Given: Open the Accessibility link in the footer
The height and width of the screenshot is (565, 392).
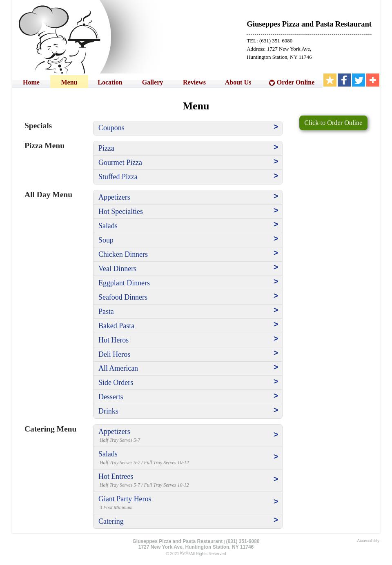Looking at the screenshot, I should (368, 541).
